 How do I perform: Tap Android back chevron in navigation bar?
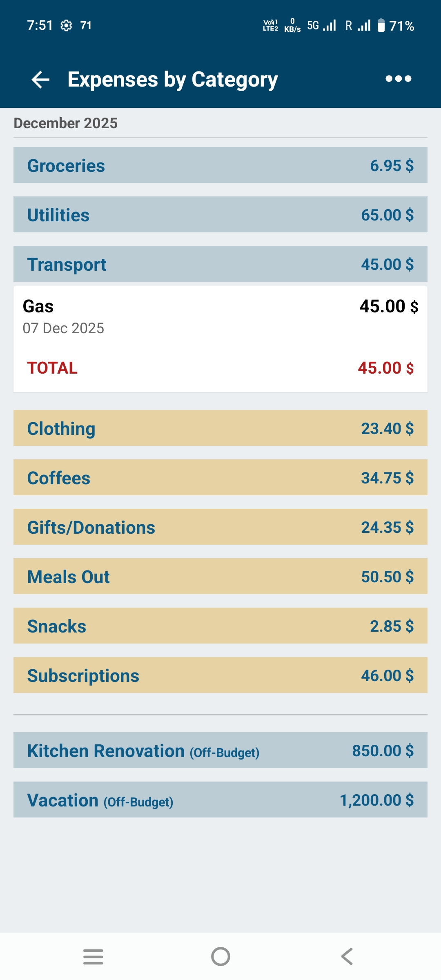point(347,957)
